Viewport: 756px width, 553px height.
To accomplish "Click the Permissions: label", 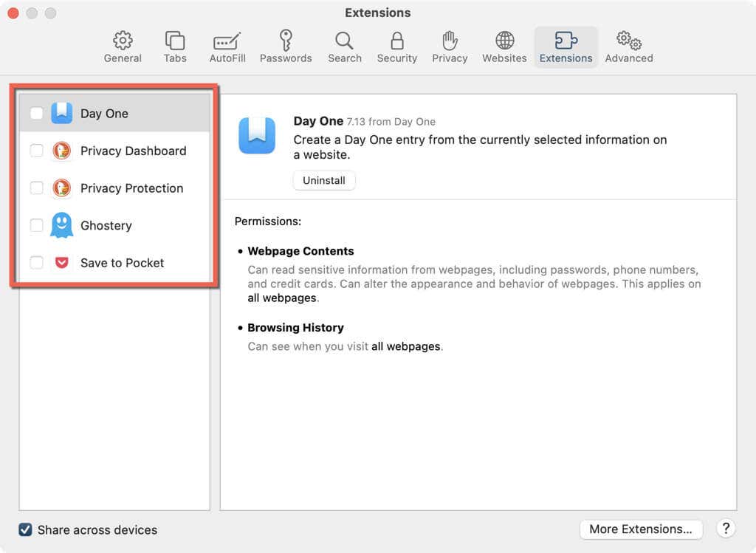I will click(x=267, y=221).
